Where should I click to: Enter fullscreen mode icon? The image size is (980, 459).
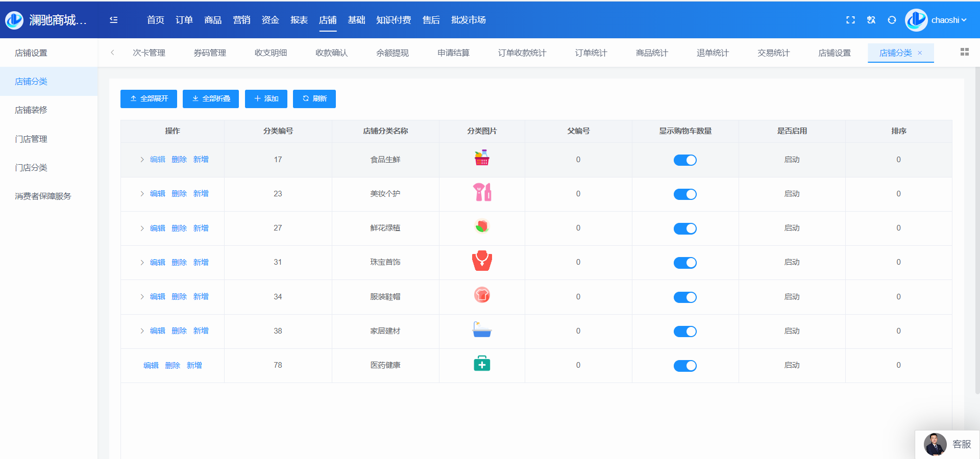[x=850, y=20]
